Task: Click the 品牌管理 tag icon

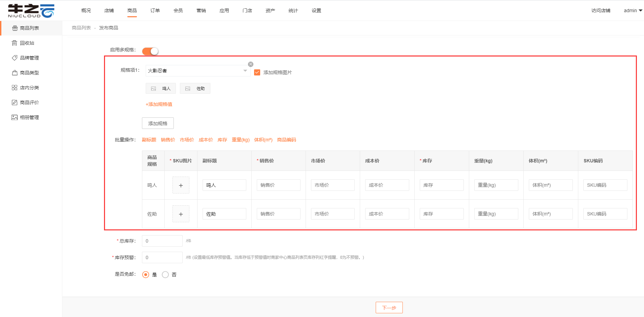Action: coord(15,58)
